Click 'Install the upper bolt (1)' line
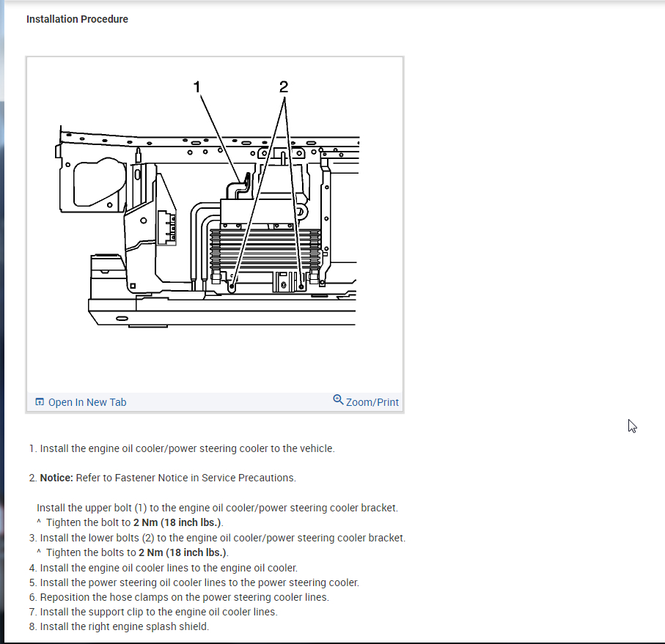 pyautogui.click(x=217, y=508)
